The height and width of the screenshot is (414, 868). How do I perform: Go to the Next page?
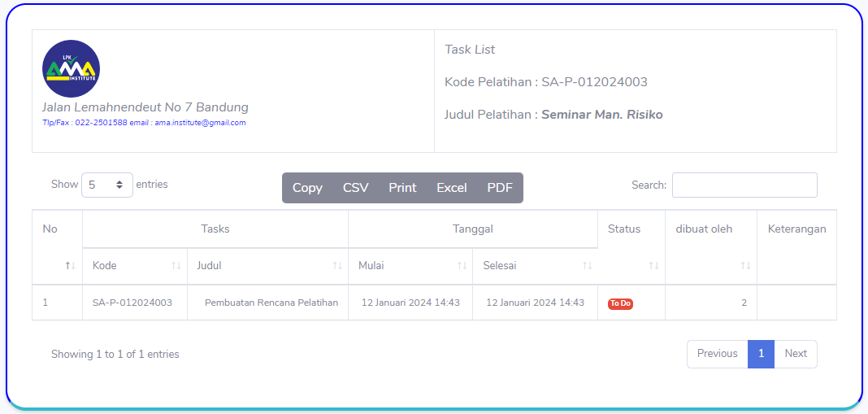[795, 354]
